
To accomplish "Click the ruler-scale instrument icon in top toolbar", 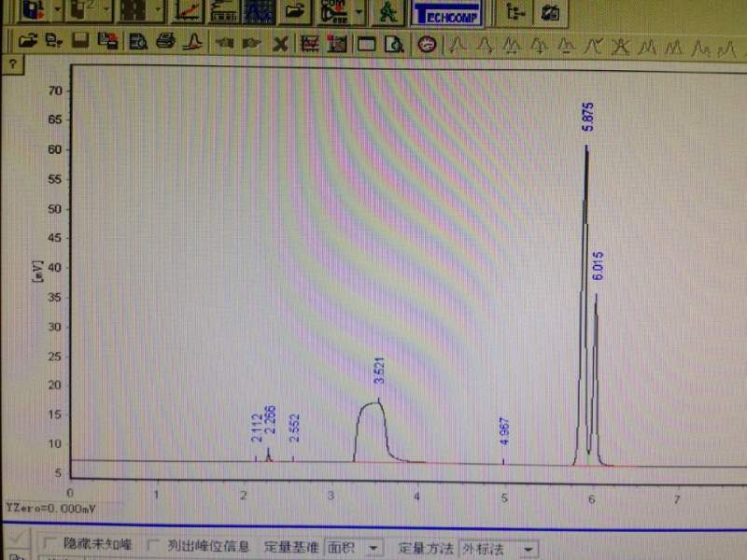I will [223, 11].
